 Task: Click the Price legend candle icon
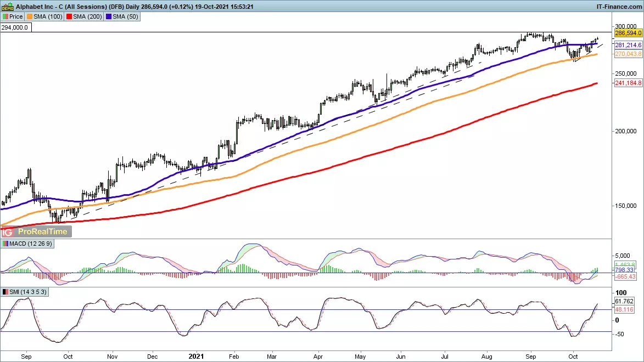click(5, 16)
